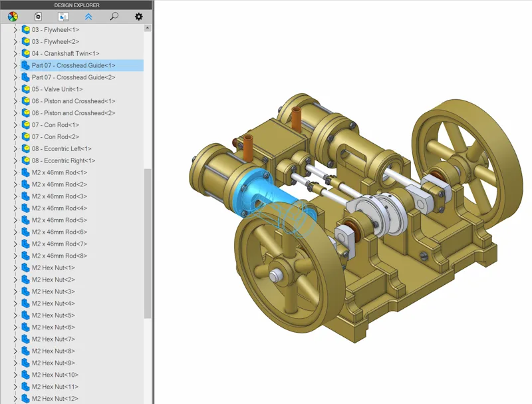532x404 pixels.
Task: Expand the 07 - Con Rod<2> node
Action: coord(15,137)
